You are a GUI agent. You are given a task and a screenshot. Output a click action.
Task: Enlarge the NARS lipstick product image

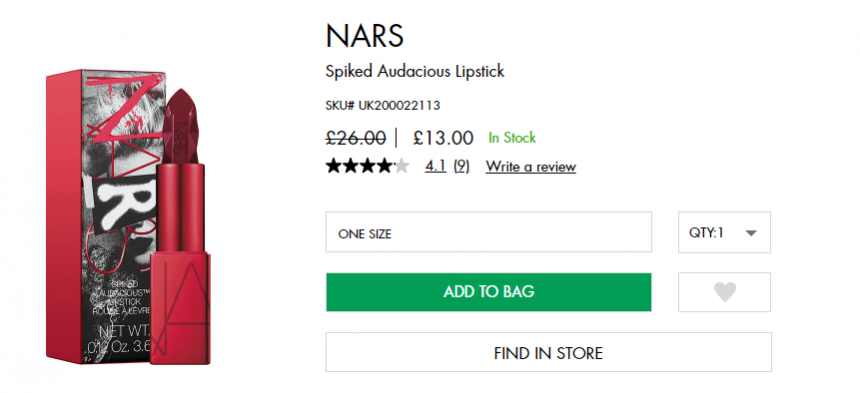pos(128,218)
